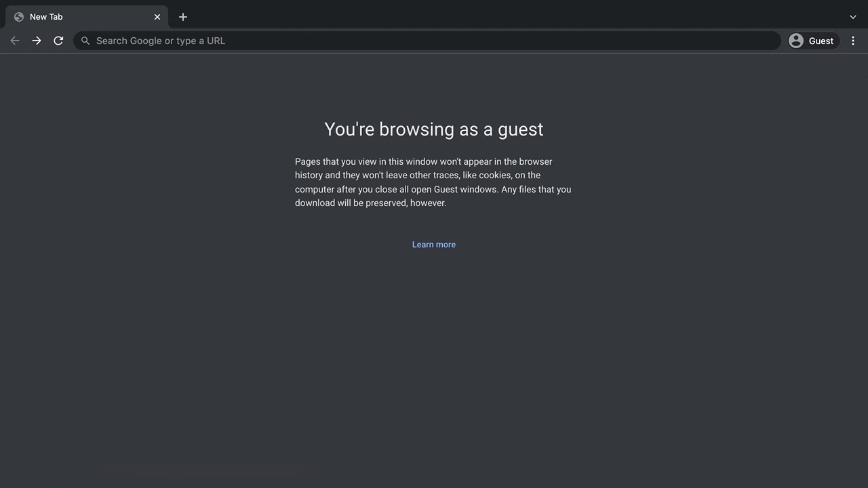Image resolution: width=868 pixels, height=488 pixels.
Task: Click the Back navigation arrow
Action: click(15, 41)
